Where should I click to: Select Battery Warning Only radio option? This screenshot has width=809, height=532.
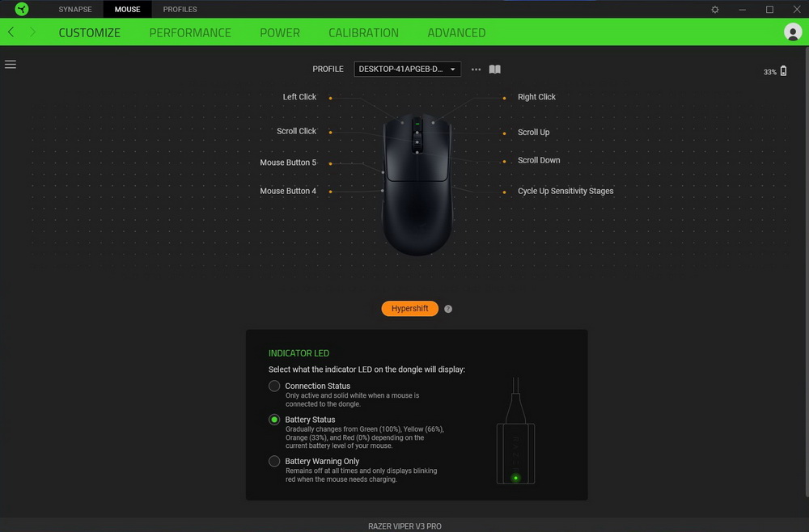pos(274,461)
